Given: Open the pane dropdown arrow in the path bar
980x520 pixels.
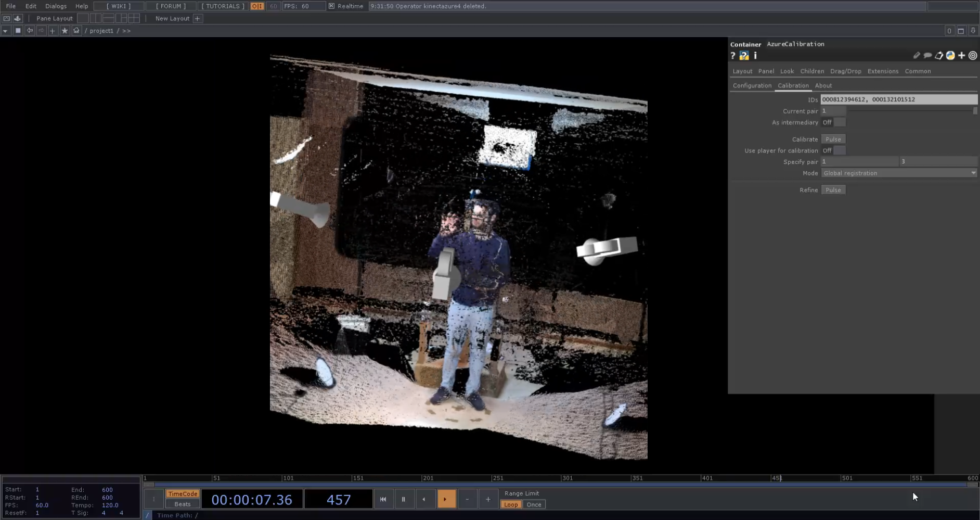Looking at the screenshot, I should click(5, 31).
